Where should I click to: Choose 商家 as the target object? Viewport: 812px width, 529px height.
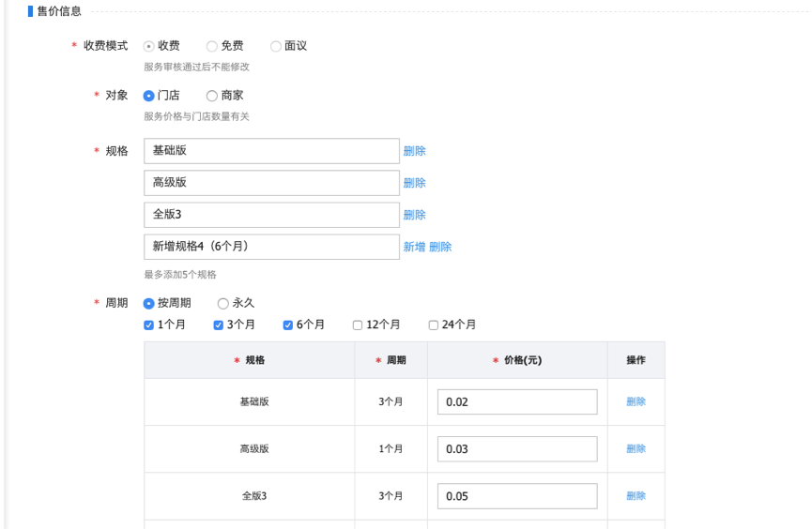212,96
